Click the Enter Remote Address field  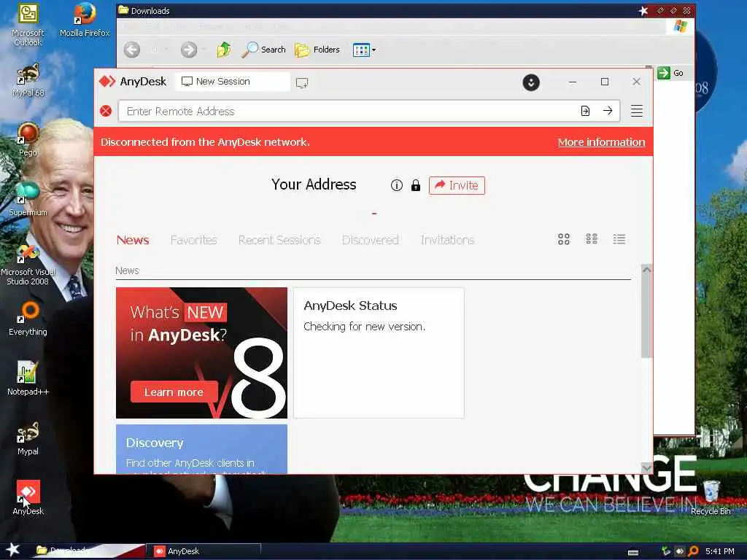tap(348, 111)
